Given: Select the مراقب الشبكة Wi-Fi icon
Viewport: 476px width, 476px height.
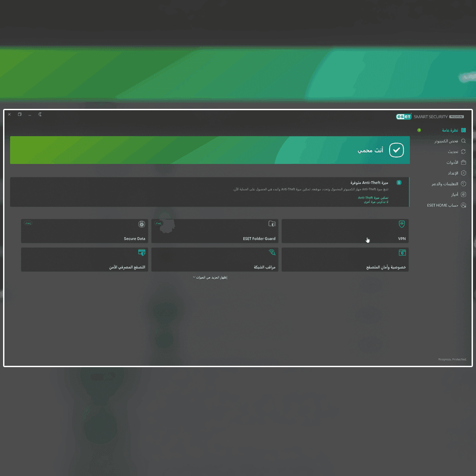Looking at the screenshot, I should [x=271, y=253].
